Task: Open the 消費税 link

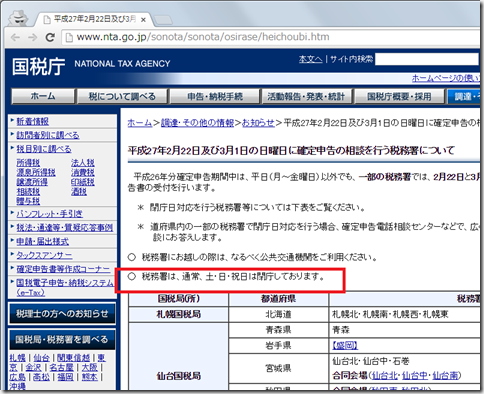Action: [x=83, y=172]
